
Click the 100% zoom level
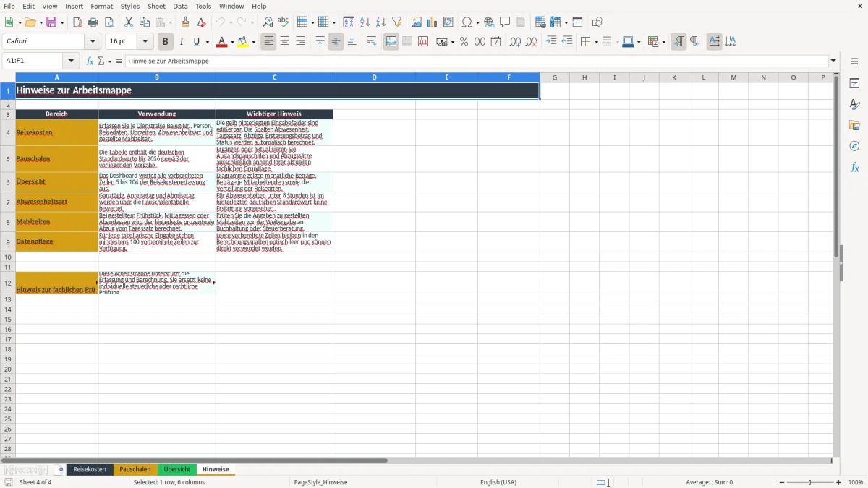coord(856,482)
